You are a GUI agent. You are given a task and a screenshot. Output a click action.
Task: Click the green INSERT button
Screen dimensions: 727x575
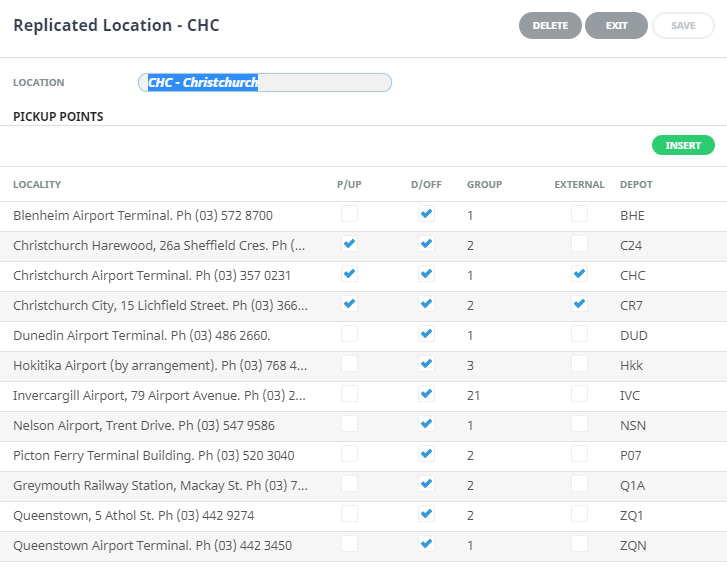(683, 146)
